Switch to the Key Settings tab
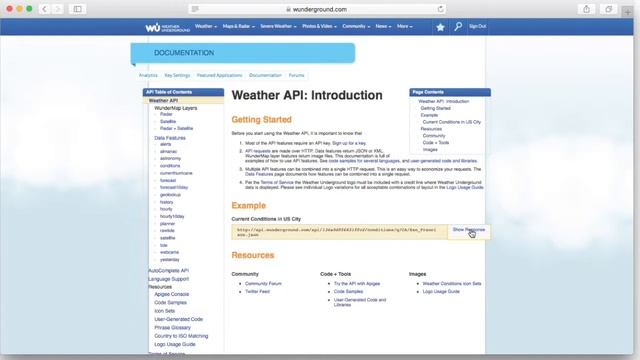 click(x=177, y=75)
